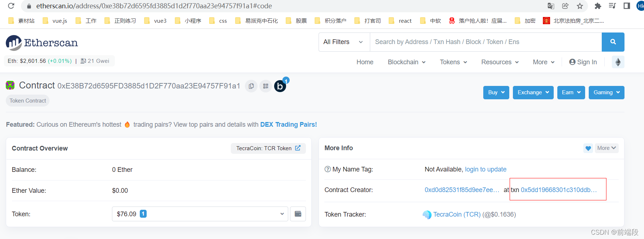
Task: Click Sign In
Action: click(583, 62)
